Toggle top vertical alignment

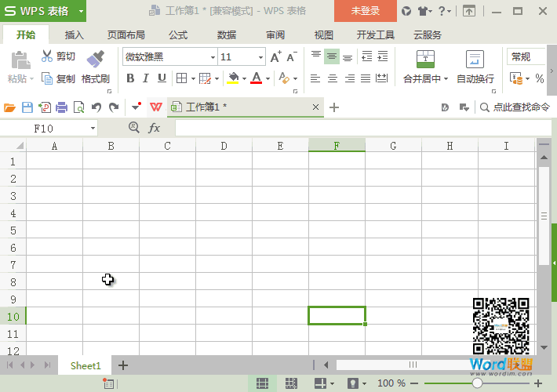(316, 56)
